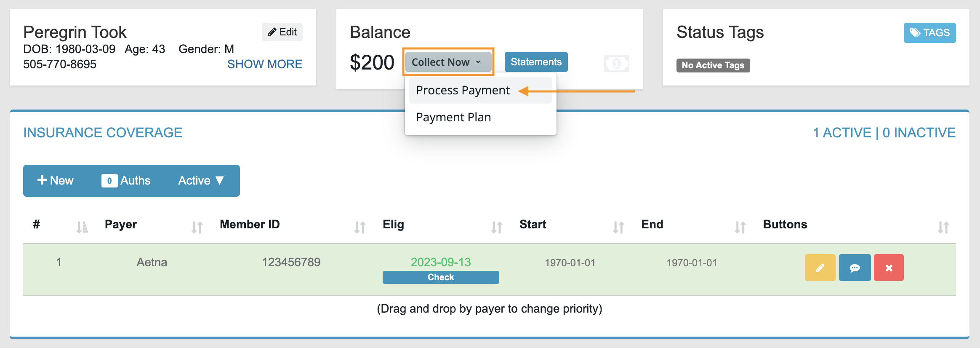Viewport: 980px width, 348px height.
Task: Click the red X icon to remove Aetna coverage
Action: tap(889, 267)
